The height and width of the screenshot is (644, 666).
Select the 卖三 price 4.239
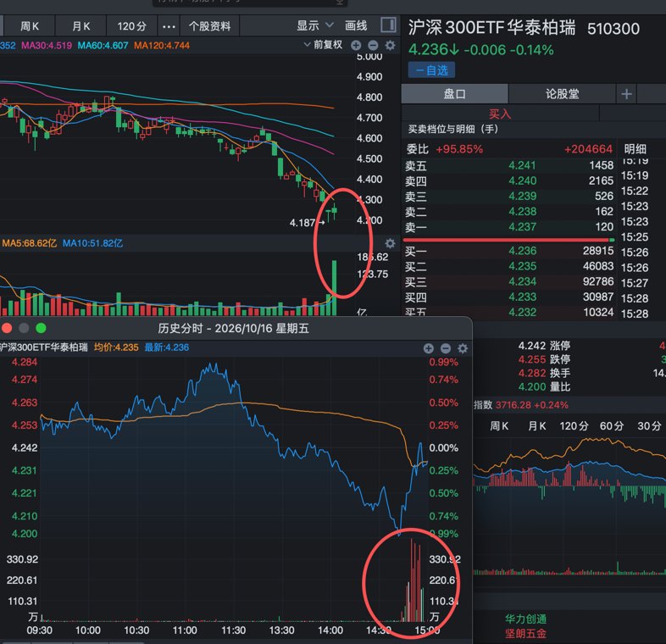coord(523,196)
